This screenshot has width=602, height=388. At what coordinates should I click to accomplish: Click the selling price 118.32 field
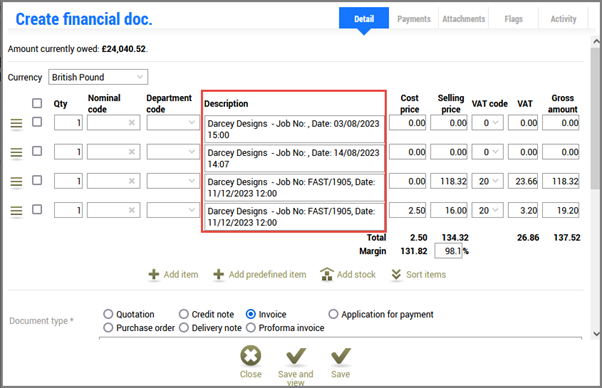point(448,181)
